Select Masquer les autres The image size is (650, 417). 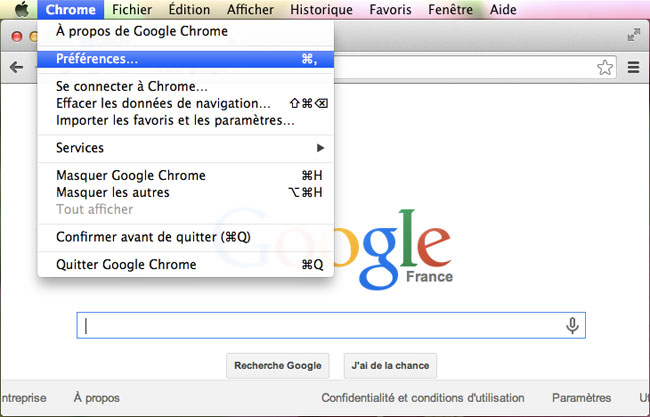click(x=185, y=192)
